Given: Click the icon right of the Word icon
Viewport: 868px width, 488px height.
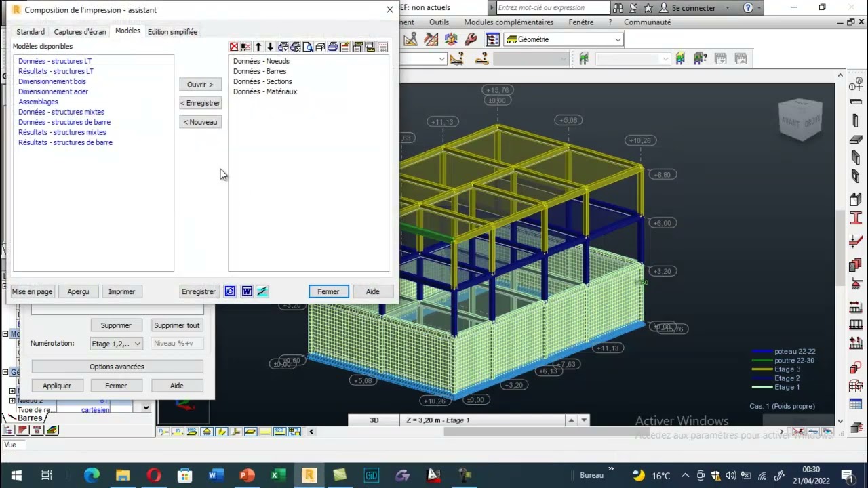Looking at the screenshot, I should 262,291.
